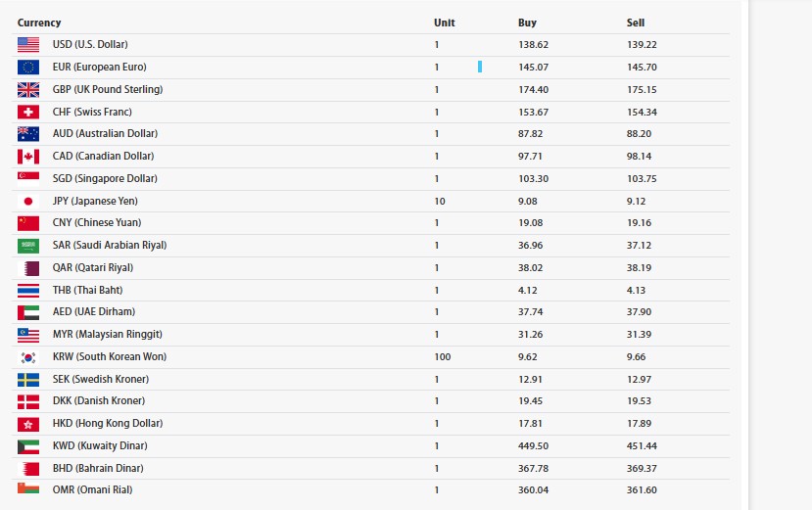The image size is (812, 510).
Task: Select the SGD (Singapore Dollar) row label
Action: (x=105, y=178)
